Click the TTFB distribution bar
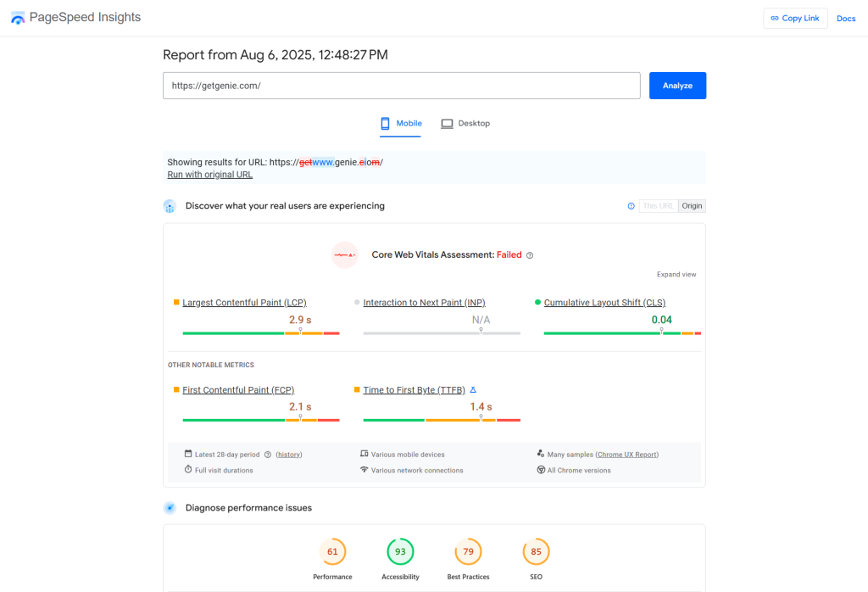Viewport: 868px width, 592px height. coord(442,421)
